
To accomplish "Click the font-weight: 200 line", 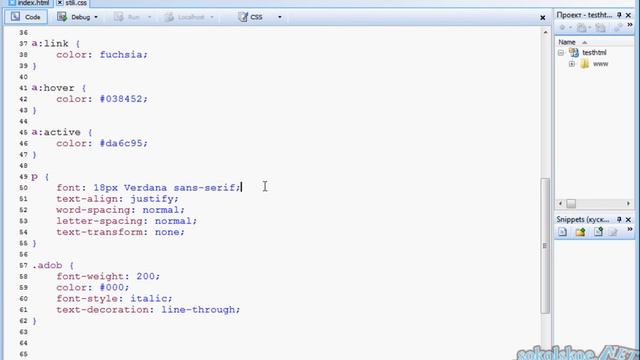I will (108, 276).
